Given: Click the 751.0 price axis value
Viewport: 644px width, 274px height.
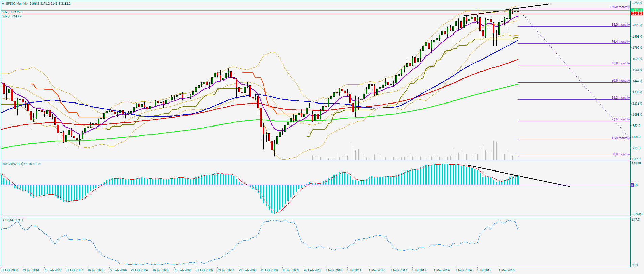Looking at the screenshot, I should click(x=637, y=148).
